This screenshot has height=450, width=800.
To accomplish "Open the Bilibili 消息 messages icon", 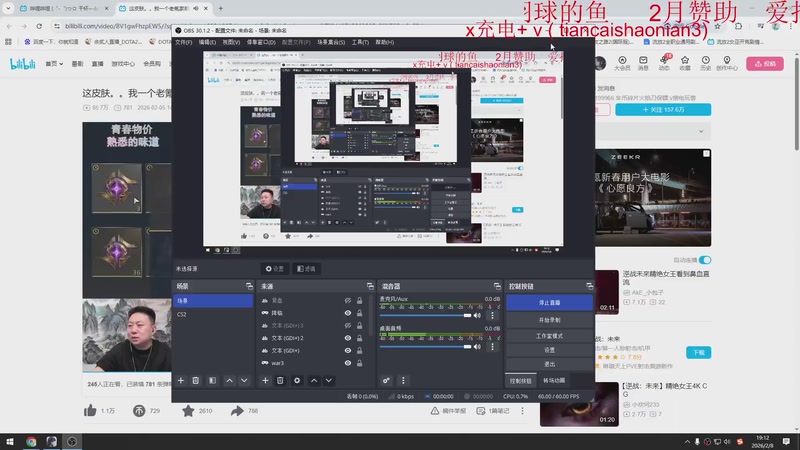I will click(643, 63).
